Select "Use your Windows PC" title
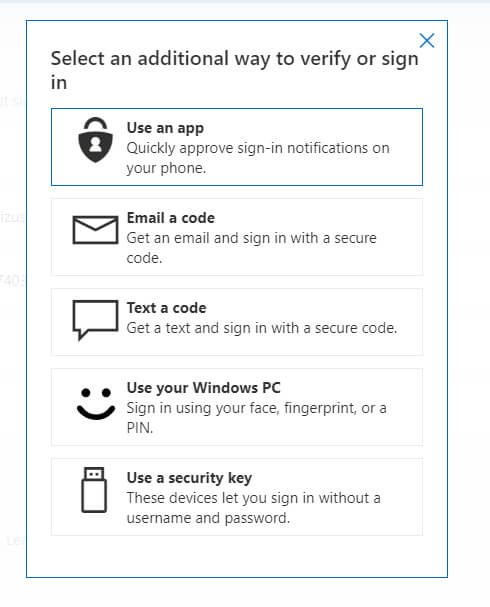The height and width of the screenshot is (607, 490). coord(204,388)
